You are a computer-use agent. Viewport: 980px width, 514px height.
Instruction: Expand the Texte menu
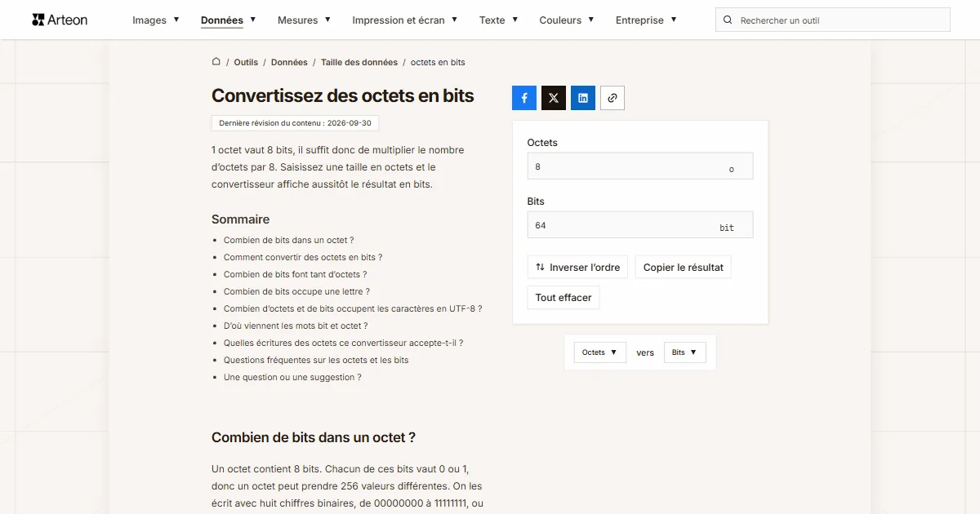coord(498,20)
